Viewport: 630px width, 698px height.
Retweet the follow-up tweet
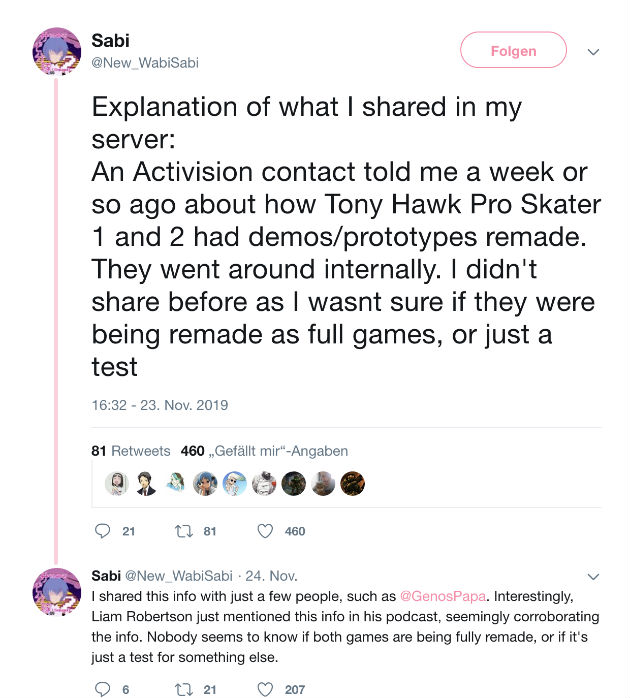click(183, 689)
